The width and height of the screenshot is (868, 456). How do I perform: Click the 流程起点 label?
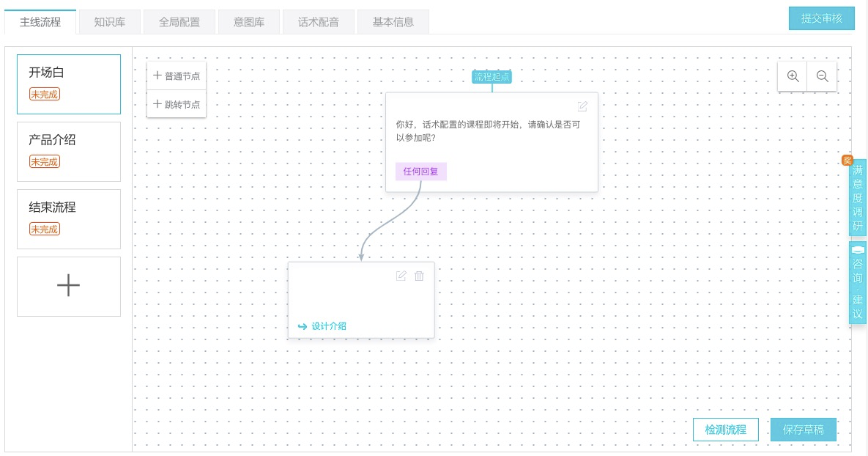click(492, 77)
